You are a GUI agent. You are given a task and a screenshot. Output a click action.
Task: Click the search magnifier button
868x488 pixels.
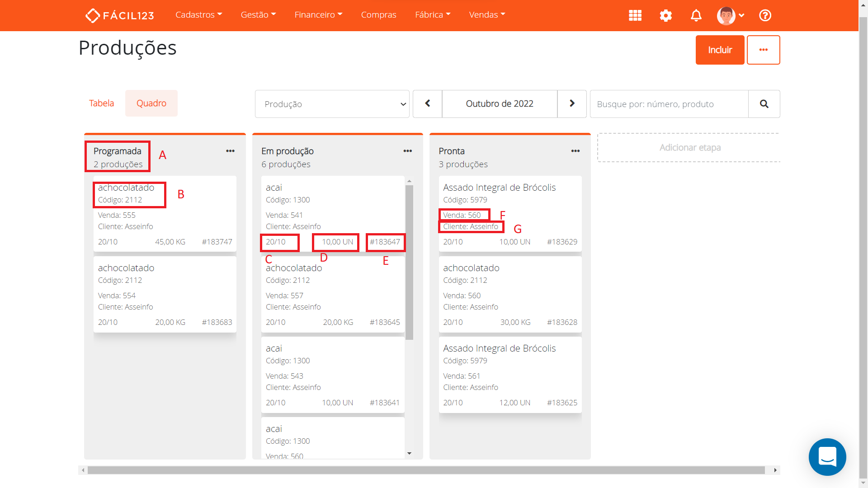(764, 104)
